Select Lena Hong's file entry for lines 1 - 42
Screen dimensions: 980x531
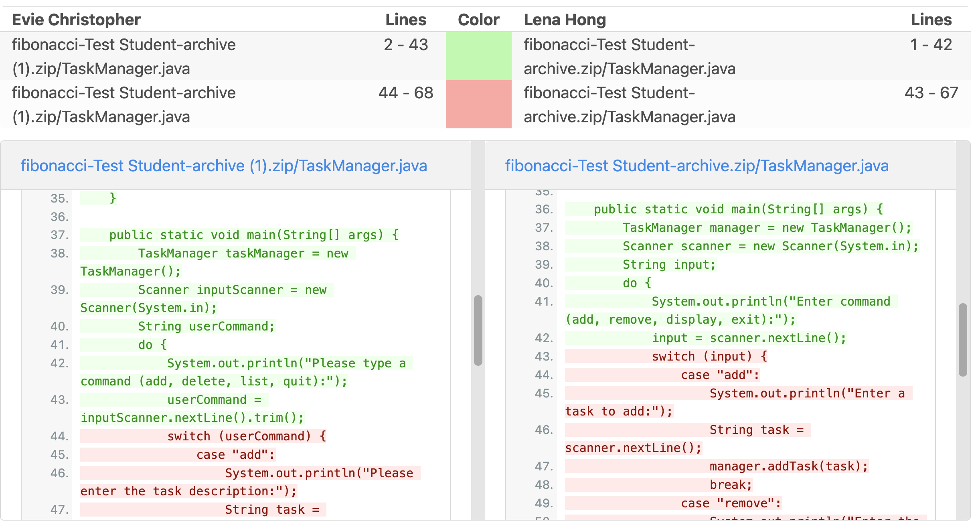click(630, 57)
